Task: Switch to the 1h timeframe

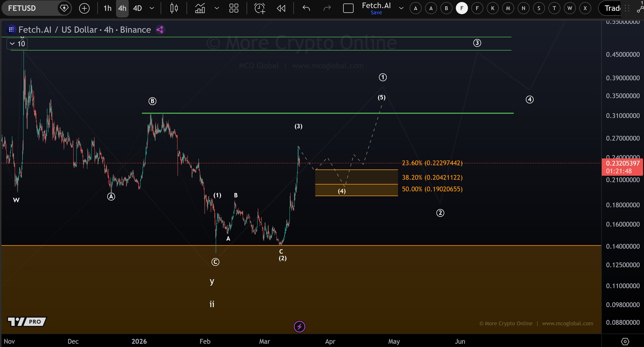Action: click(x=107, y=8)
